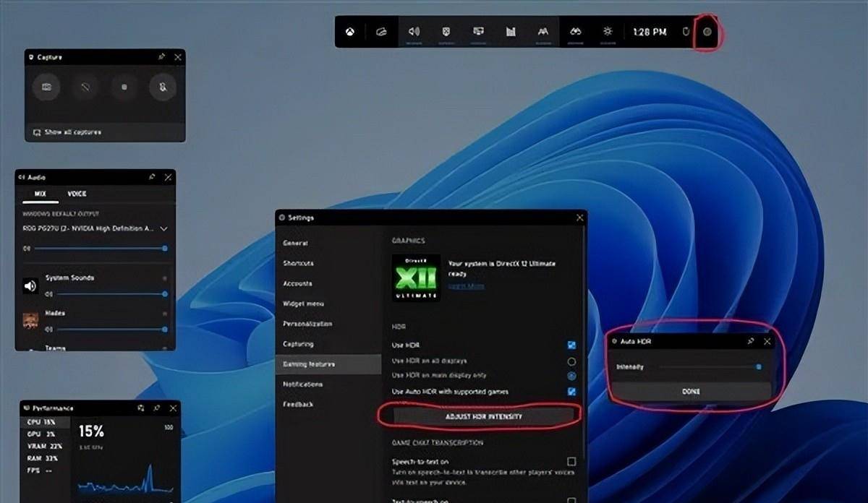Pin the Auto HDR widget
Viewport: 868px width, 503px height.
click(751, 341)
